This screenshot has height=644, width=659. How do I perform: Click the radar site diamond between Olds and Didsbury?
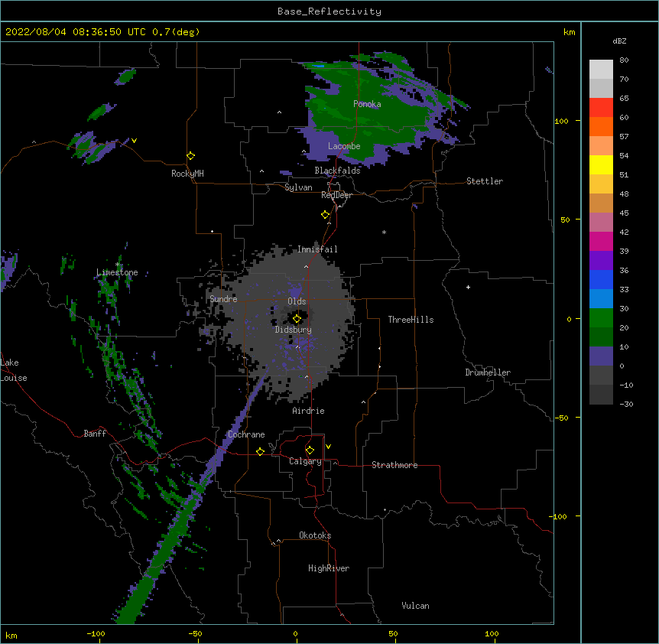(297, 319)
